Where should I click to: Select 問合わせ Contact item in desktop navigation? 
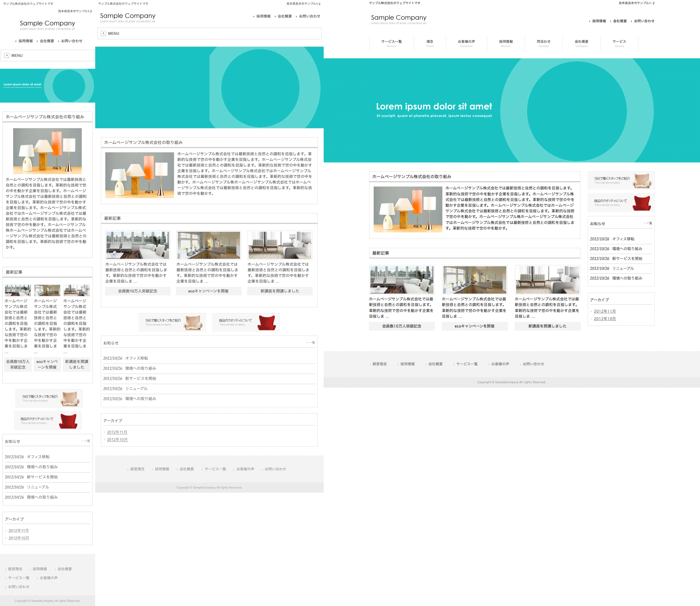click(x=544, y=43)
